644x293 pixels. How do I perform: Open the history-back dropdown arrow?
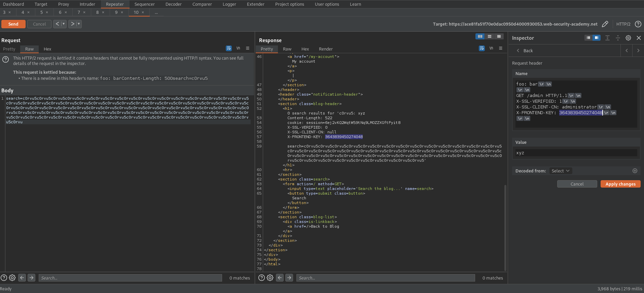pos(64,24)
